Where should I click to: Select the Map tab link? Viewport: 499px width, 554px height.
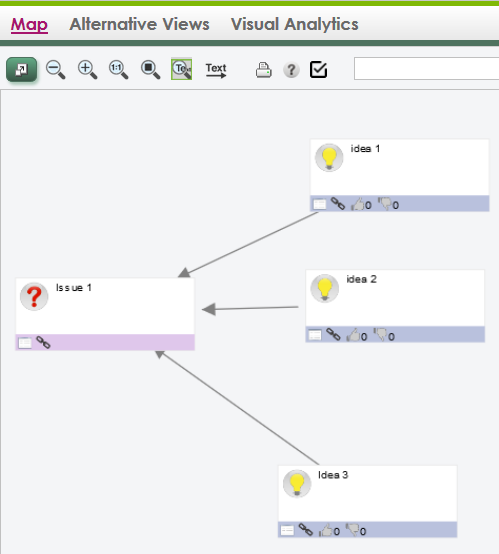coord(29,24)
